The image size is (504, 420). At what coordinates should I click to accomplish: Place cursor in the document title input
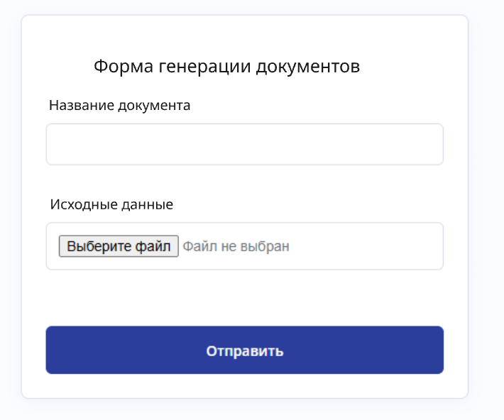244,145
